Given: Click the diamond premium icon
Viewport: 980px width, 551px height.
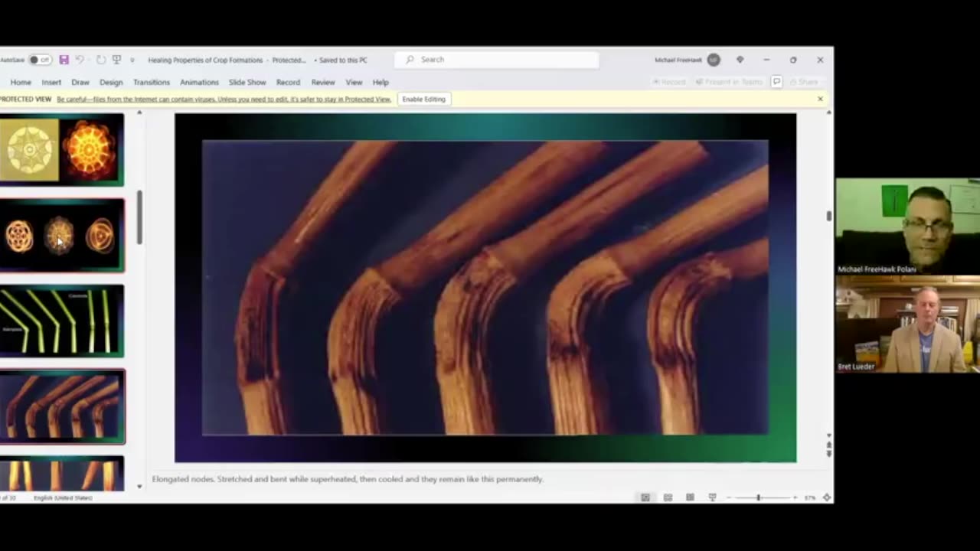Looking at the screenshot, I should 740,60.
